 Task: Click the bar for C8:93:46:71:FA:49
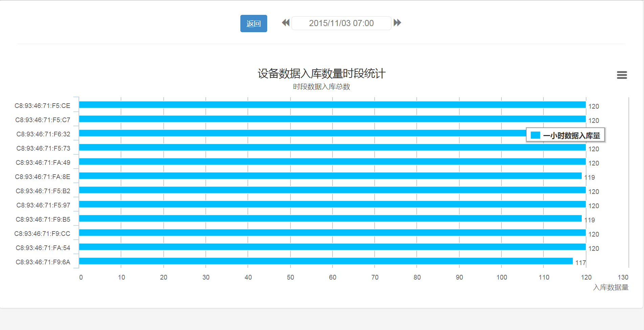pyautogui.click(x=332, y=162)
